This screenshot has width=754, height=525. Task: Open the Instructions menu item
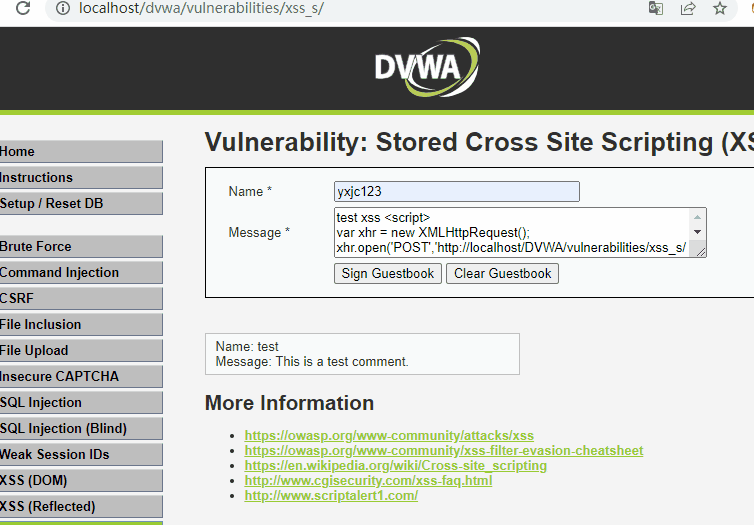tap(81, 177)
